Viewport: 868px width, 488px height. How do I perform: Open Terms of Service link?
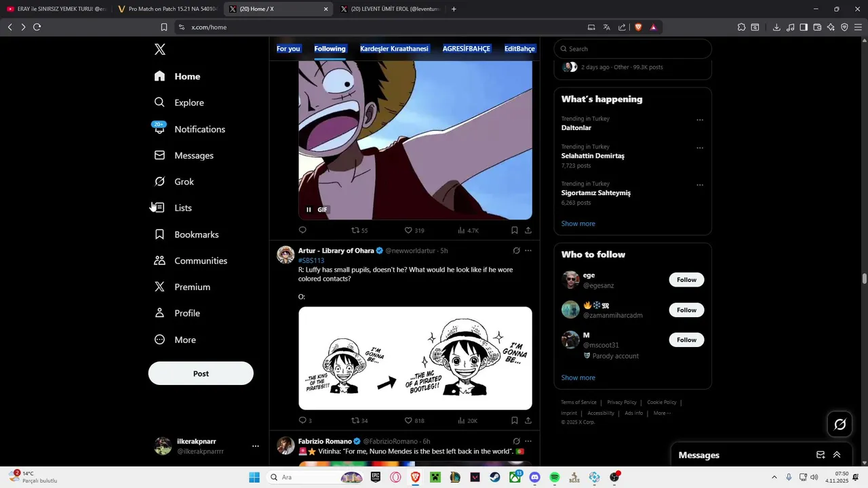tap(578, 403)
